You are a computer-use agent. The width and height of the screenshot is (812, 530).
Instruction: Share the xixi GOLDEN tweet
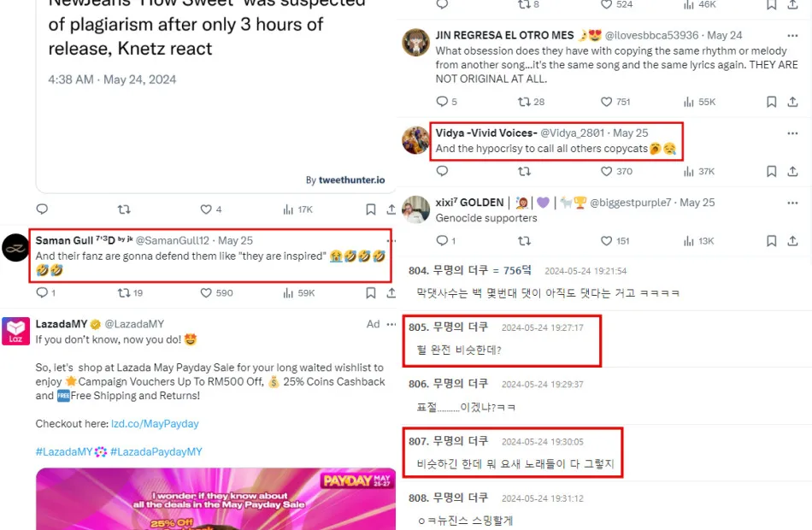point(792,241)
